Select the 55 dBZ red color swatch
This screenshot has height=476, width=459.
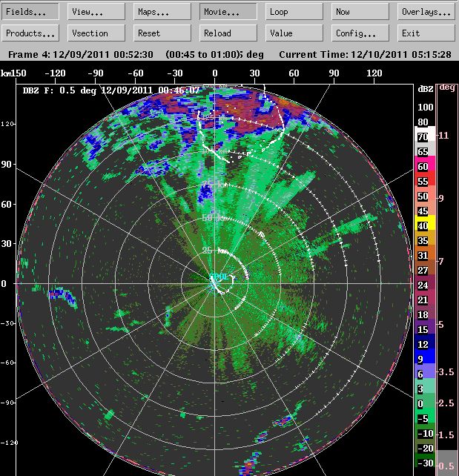coord(425,179)
